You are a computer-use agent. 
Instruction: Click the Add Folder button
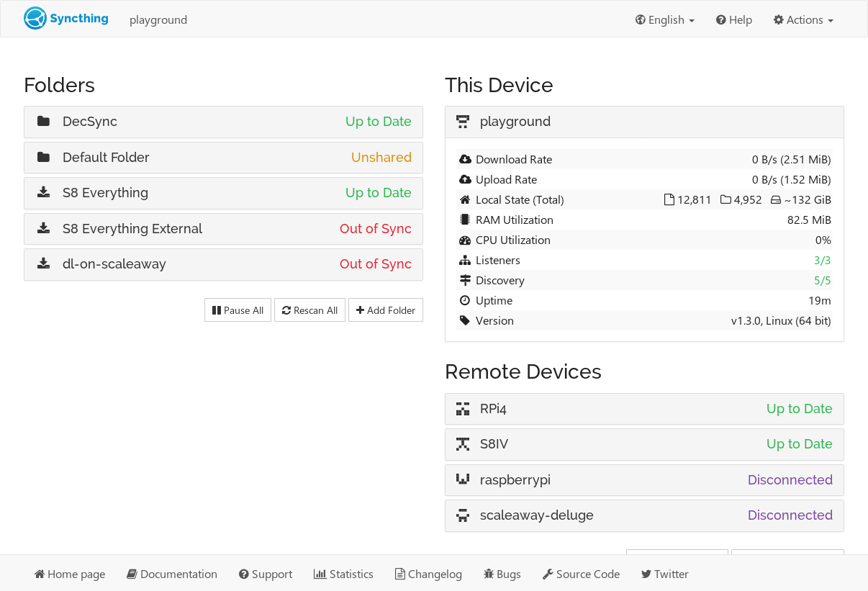(385, 310)
